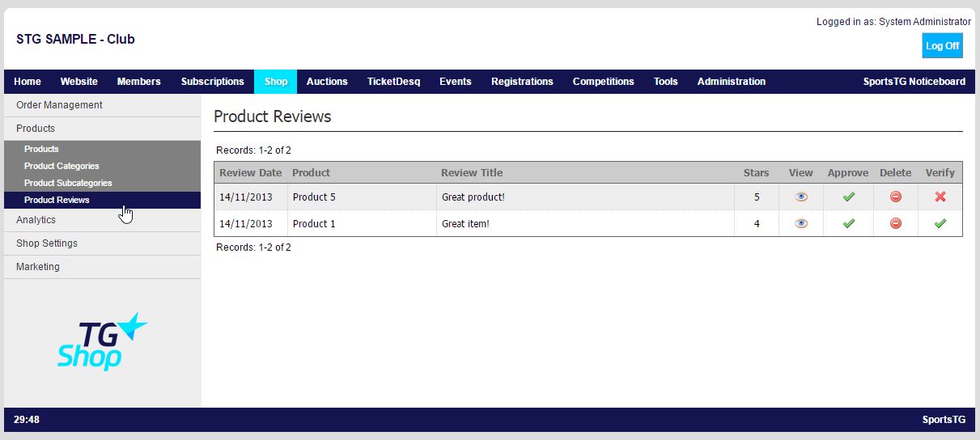The width and height of the screenshot is (980, 440).
Task: Click the 4 stars value for Product 1
Action: point(757,224)
